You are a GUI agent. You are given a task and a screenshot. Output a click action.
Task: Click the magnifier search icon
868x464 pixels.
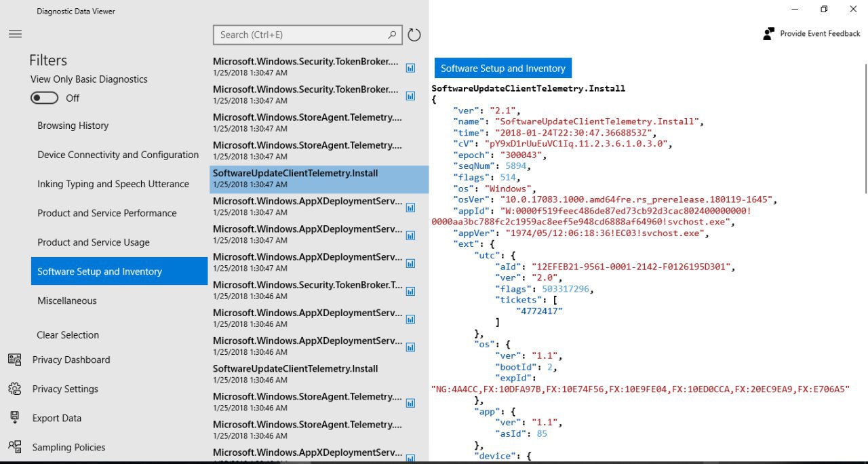392,35
